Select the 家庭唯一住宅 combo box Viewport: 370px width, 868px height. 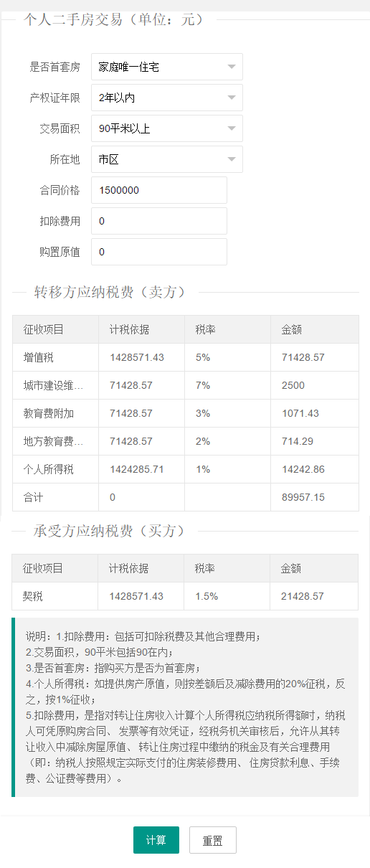point(167,67)
